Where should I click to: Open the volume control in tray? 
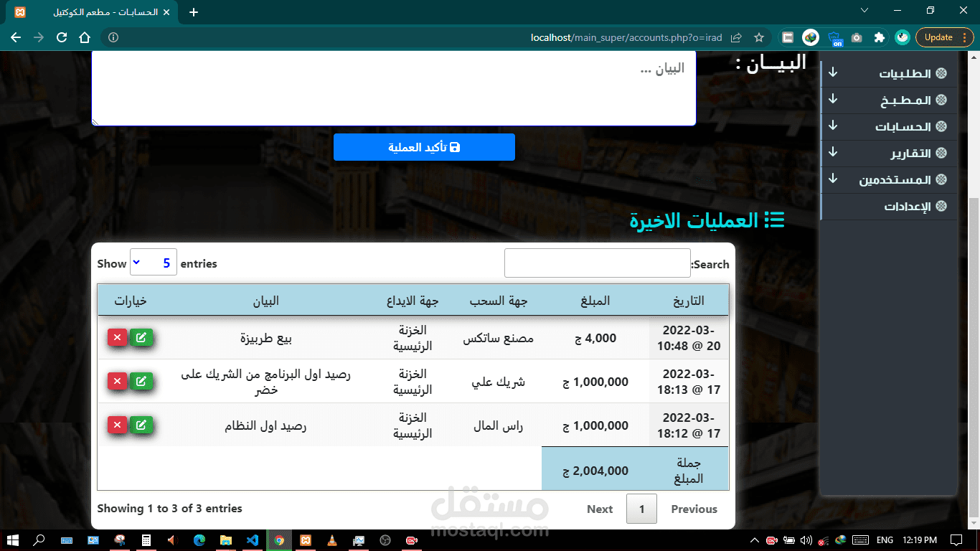806,540
